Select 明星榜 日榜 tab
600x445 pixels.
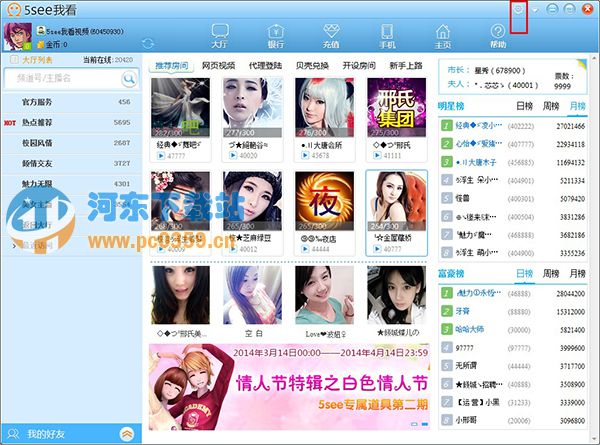[x=524, y=106]
